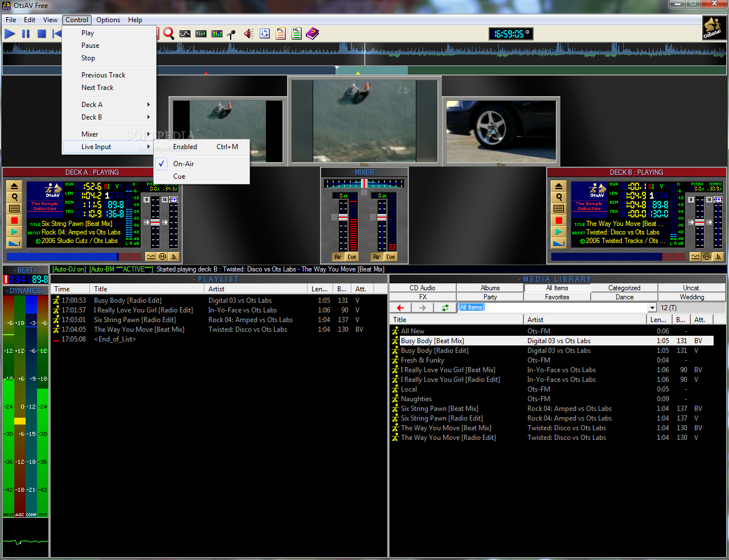Viewport: 729px width, 560px height.
Task: Click the waveform curve toolbar icon
Action: [185, 34]
